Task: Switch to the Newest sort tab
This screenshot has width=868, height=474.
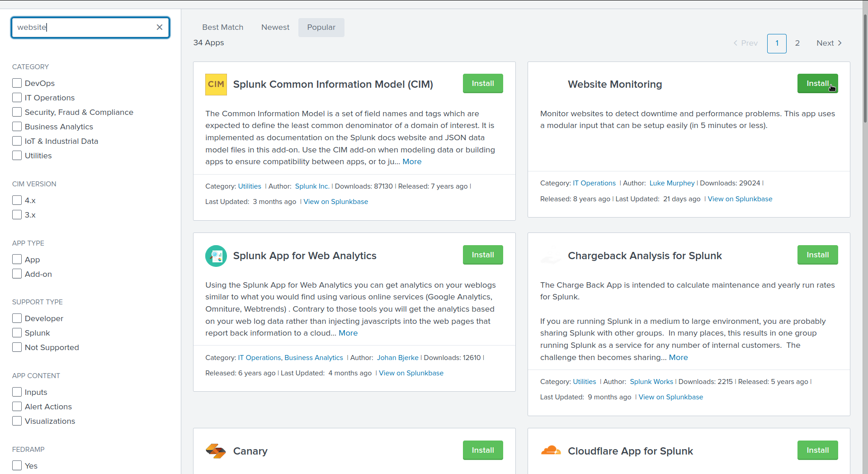Action: pos(275,28)
